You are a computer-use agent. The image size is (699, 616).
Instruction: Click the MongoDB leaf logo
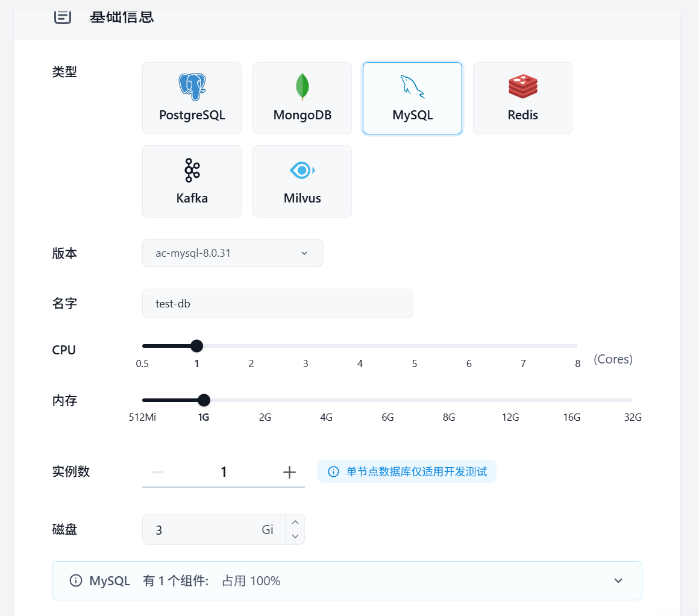(x=302, y=87)
